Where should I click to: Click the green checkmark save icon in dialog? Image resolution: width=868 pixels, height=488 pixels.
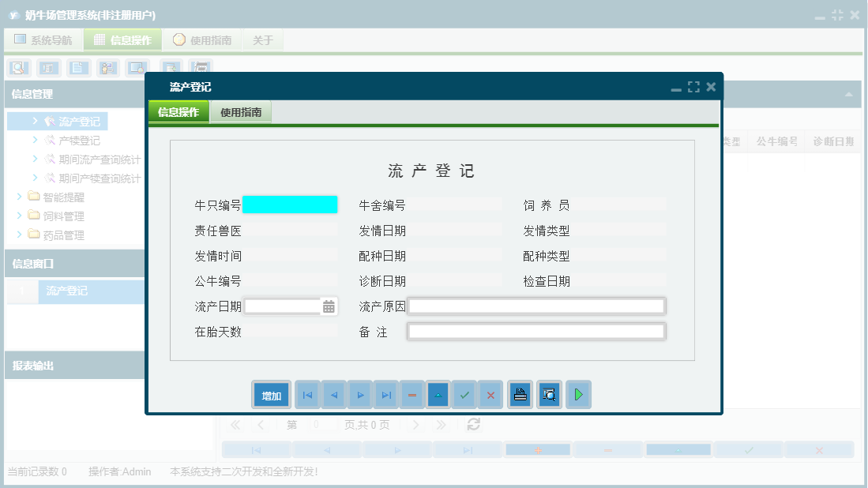click(x=464, y=395)
